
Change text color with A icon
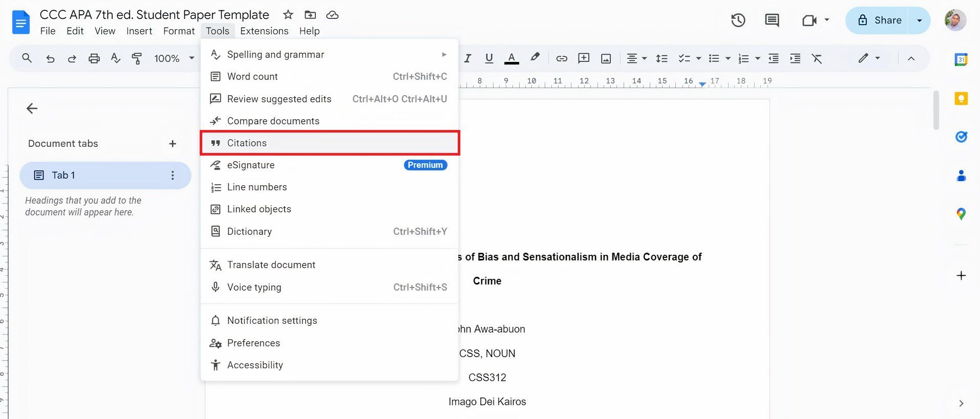(511, 58)
